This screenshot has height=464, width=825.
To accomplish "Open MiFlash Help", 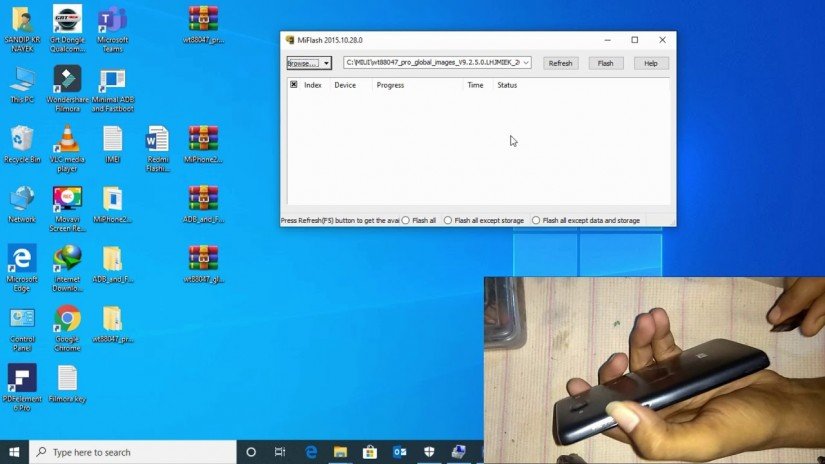I will (x=651, y=63).
